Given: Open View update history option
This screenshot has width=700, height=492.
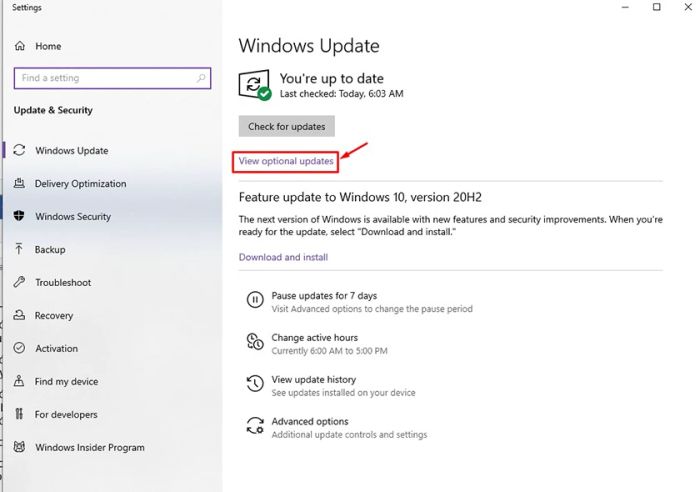Looking at the screenshot, I should click(314, 379).
